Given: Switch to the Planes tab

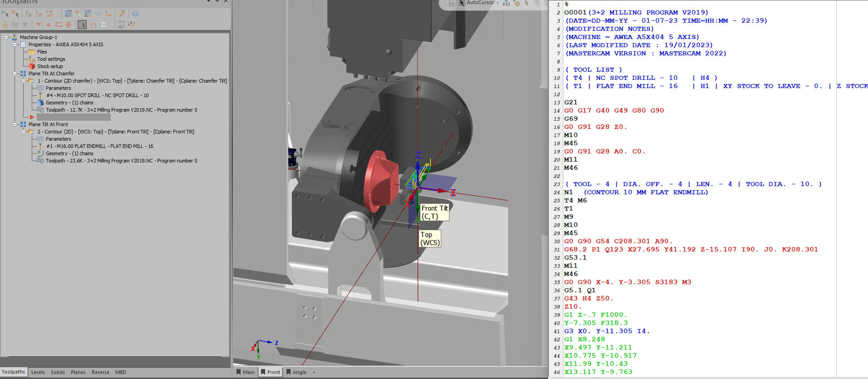Looking at the screenshot, I should [78, 372].
